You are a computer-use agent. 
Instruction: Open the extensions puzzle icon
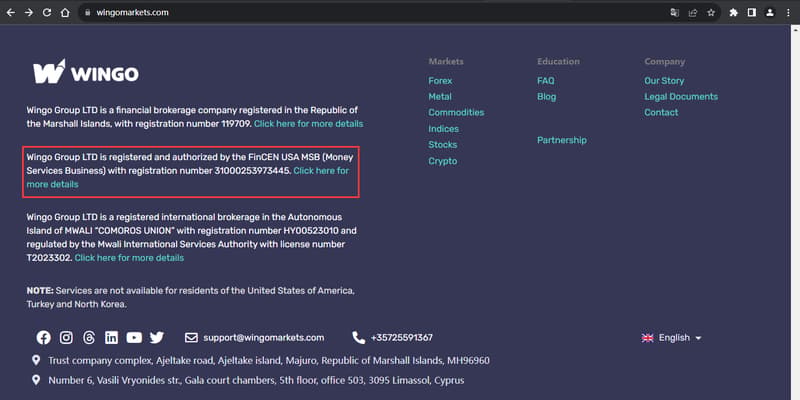[x=734, y=13]
